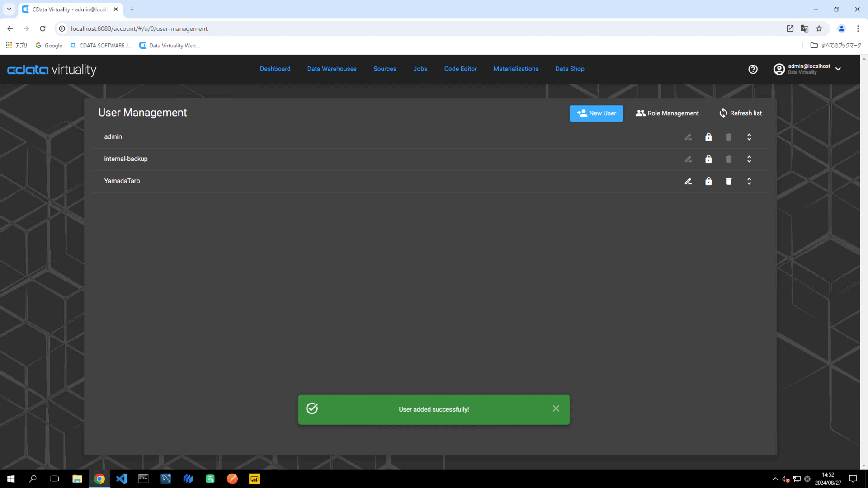Dismiss the User added successfully notification
Viewport: 868px width, 488px height.
556,408
